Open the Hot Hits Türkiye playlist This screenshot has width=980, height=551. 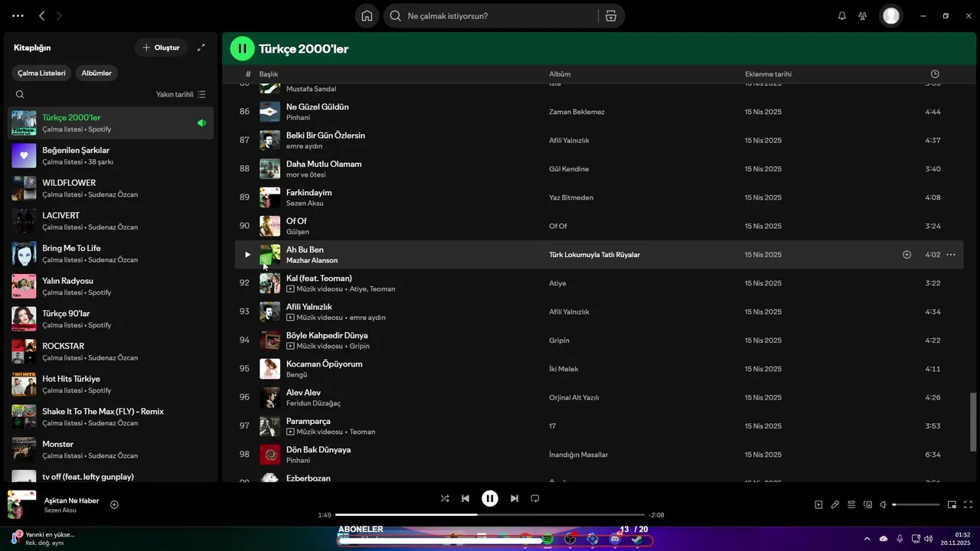(111, 384)
